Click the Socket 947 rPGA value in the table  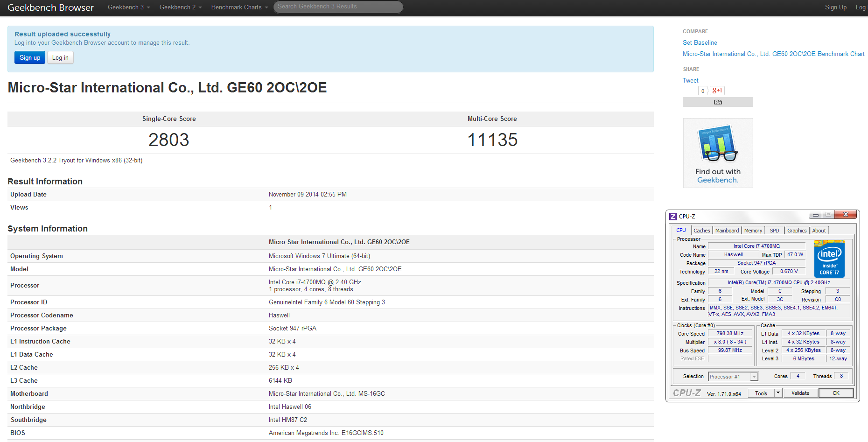[x=293, y=328]
